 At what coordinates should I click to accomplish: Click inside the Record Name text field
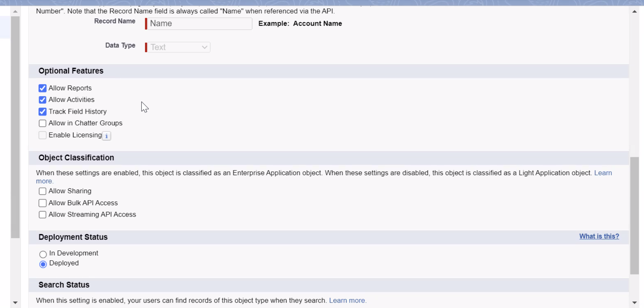pyautogui.click(x=198, y=24)
